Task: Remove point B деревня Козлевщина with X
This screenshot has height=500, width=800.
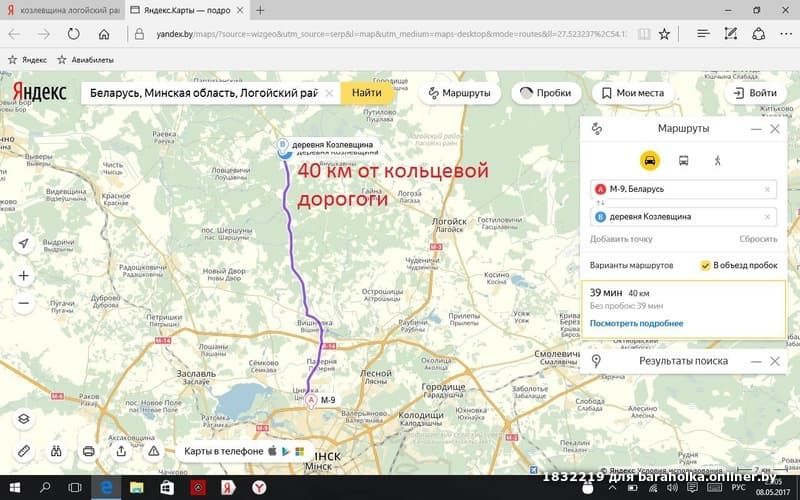Action: click(x=767, y=217)
